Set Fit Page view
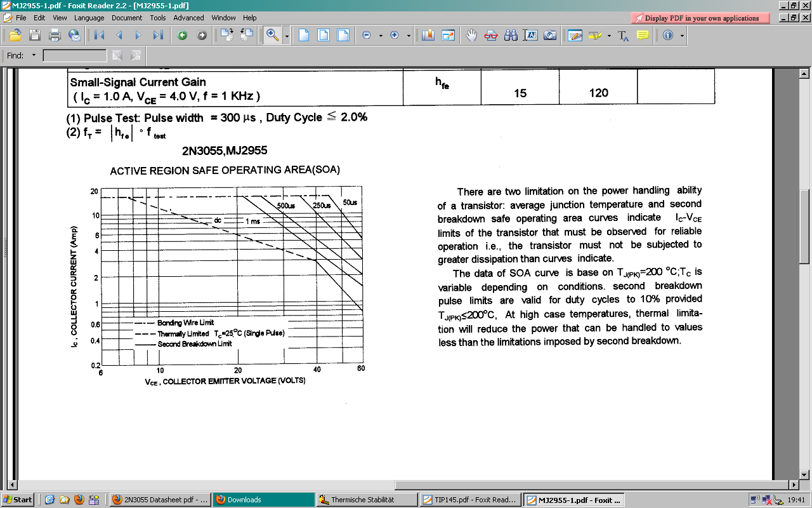 pyautogui.click(x=324, y=35)
